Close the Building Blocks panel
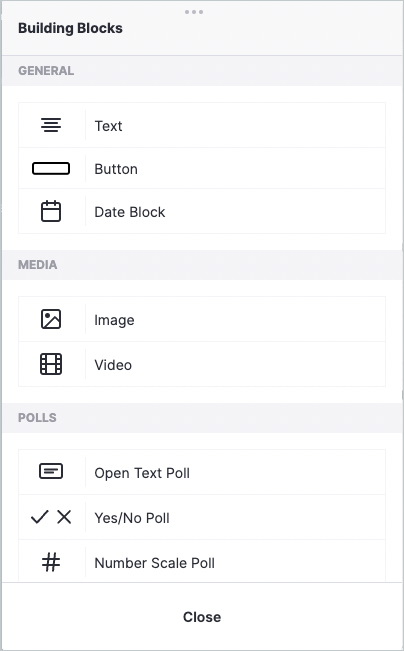 pyautogui.click(x=202, y=617)
